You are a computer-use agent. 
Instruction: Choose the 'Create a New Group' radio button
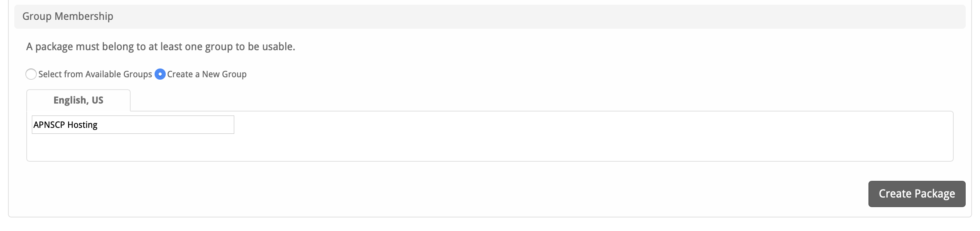pyautogui.click(x=160, y=74)
